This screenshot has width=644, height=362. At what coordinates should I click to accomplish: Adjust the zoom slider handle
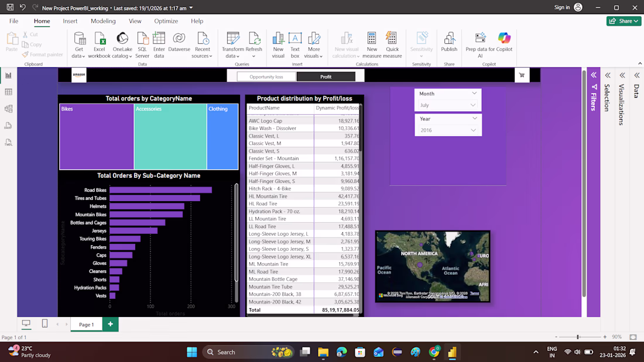(578, 337)
